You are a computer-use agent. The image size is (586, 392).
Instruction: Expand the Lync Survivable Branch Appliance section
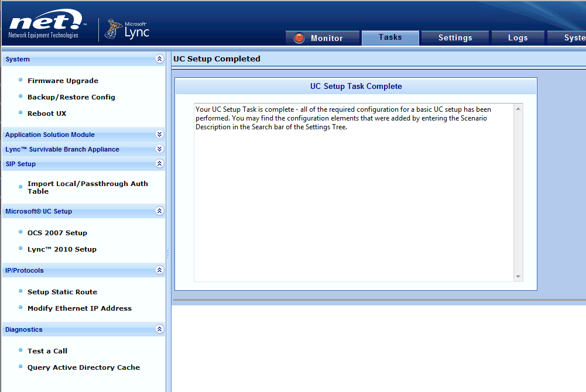pos(159,149)
